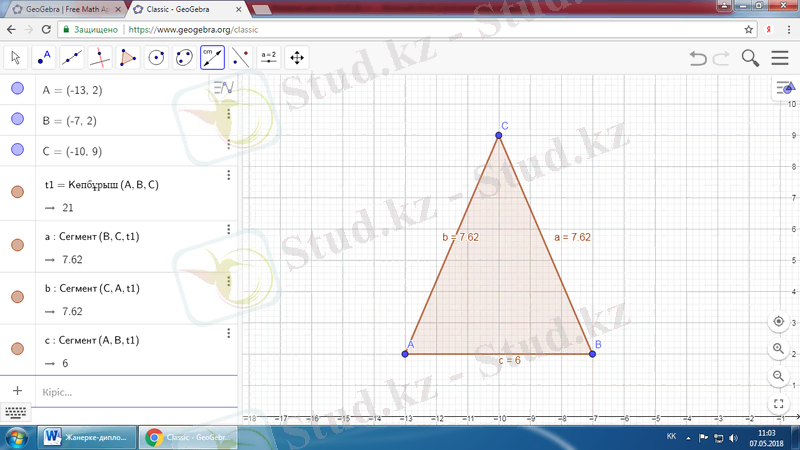Open the more options for segment b

point(229,281)
